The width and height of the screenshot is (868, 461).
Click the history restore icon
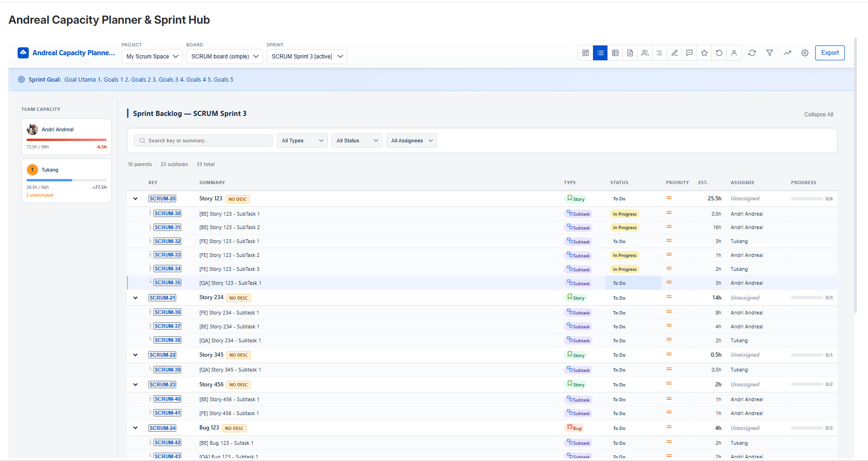coord(719,52)
